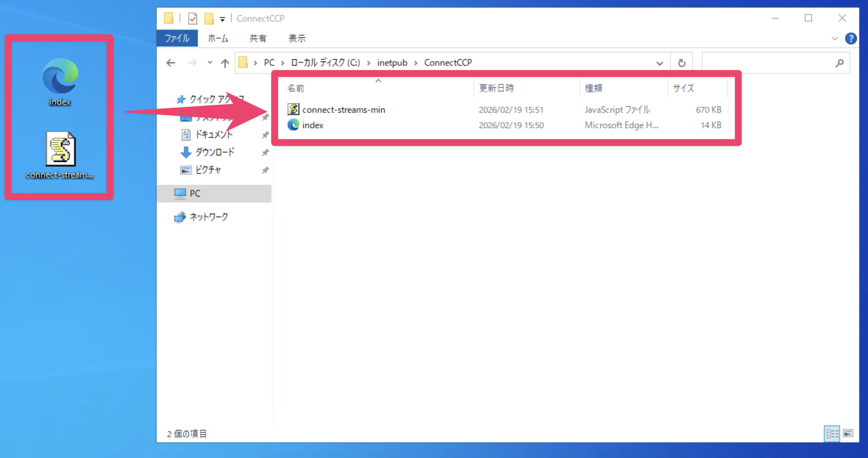Collapse the ribbon with the chevron arrow

click(835, 38)
